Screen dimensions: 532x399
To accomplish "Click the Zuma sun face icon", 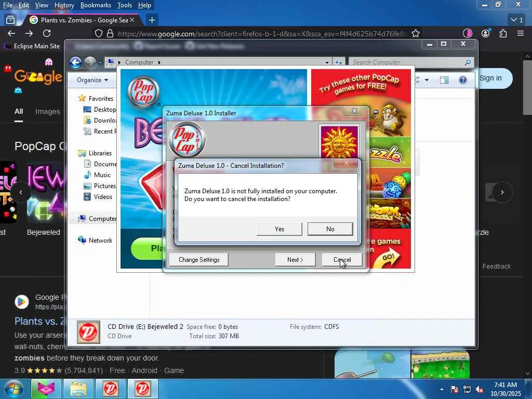I will pos(339,142).
